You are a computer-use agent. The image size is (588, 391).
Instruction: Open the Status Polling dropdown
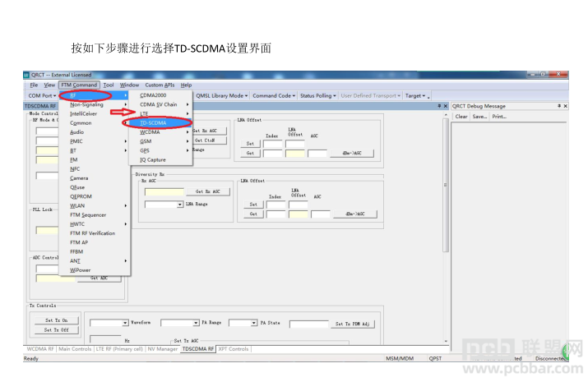tap(318, 95)
